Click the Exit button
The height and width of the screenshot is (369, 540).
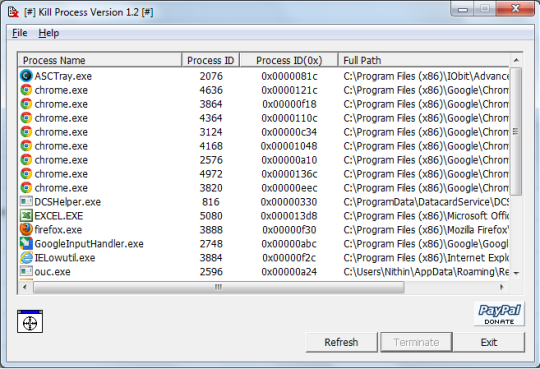tap(489, 342)
